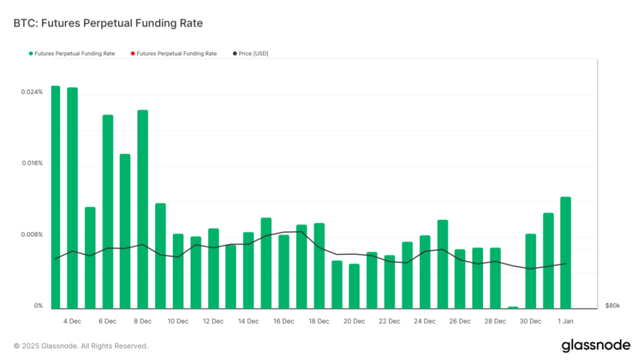
Task: Select the bar above the 6 Dec label
Action: pos(107,211)
